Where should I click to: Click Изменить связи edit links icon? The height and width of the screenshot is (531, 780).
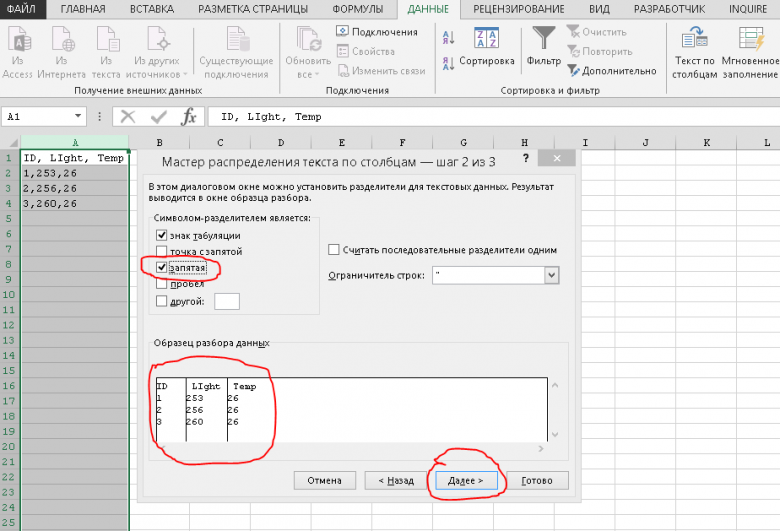coord(343,71)
